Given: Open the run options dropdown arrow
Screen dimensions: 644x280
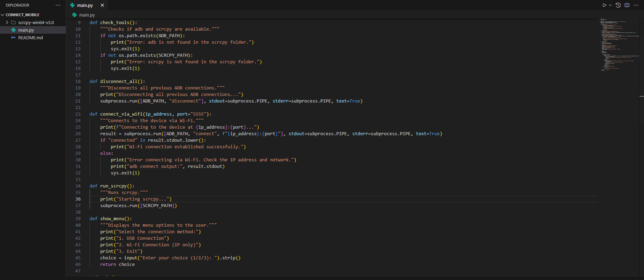Looking at the screenshot, I should 610,5.
